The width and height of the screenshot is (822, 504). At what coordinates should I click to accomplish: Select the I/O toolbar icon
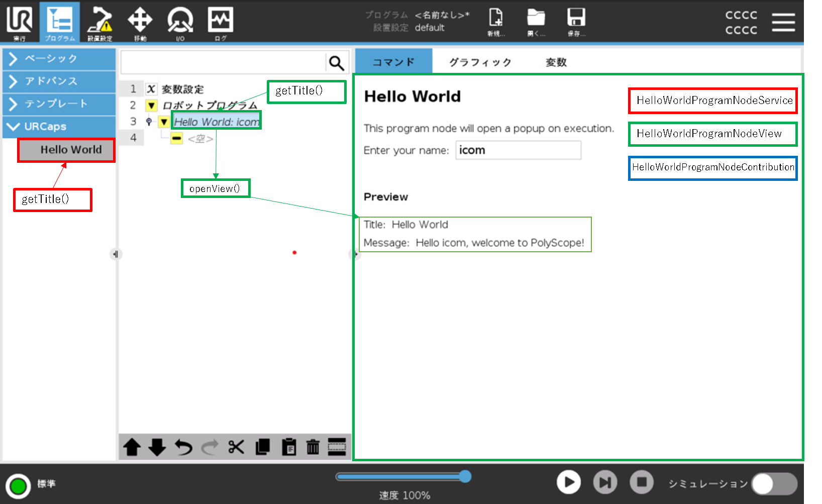[180, 22]
